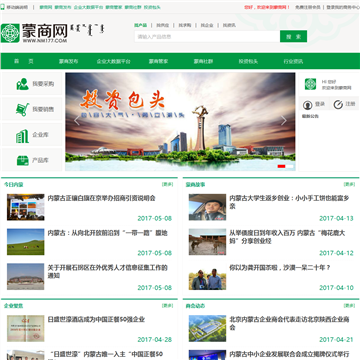The height and width of the screenshot is (360, 360).
Task: Open 更多 in the 今日内蒙 section
Action: (167, 184)
